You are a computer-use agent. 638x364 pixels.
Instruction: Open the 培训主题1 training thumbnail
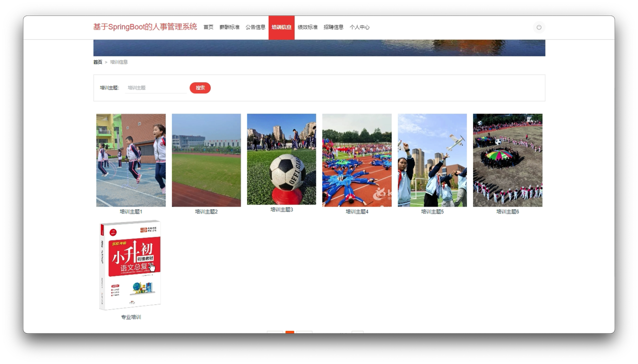coord(131,160)
